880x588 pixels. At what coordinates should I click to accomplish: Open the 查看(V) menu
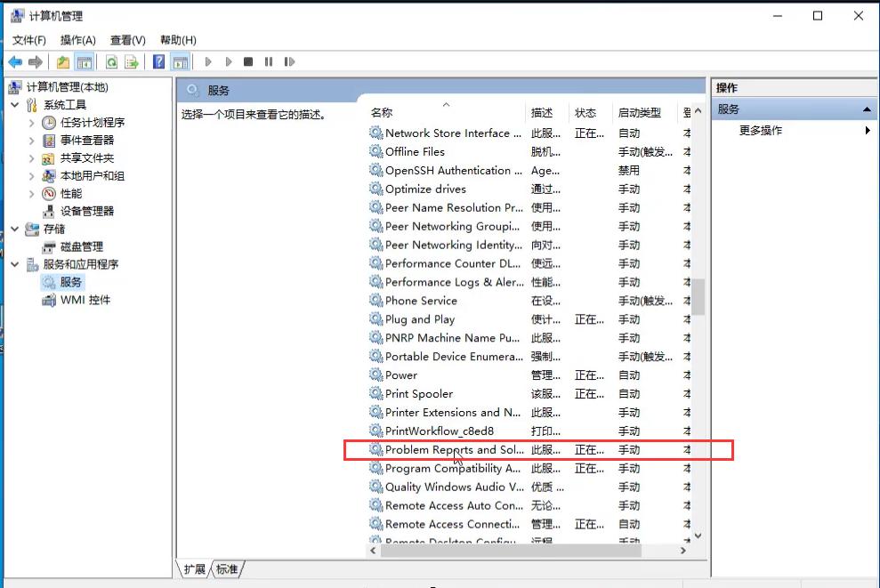128,40
